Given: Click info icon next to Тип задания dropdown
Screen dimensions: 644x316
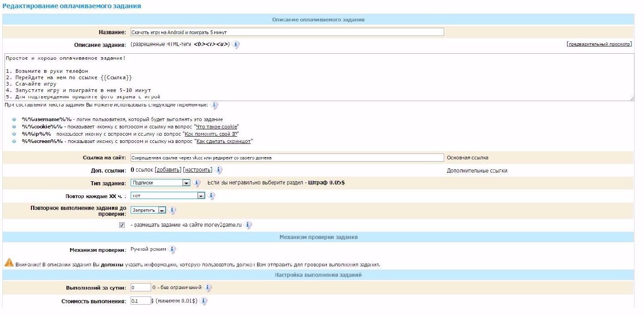Looking at the screenshot, I should point(197,183).
